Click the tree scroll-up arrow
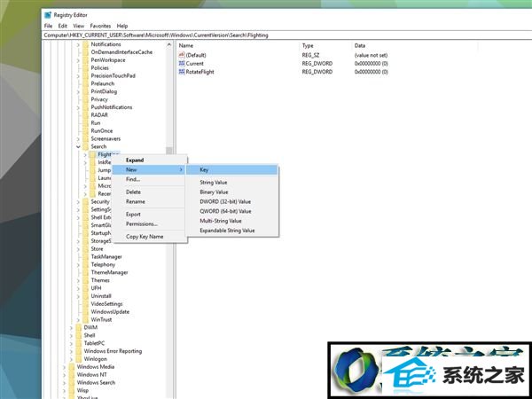 pyautogui.click(x=169, y=45)
